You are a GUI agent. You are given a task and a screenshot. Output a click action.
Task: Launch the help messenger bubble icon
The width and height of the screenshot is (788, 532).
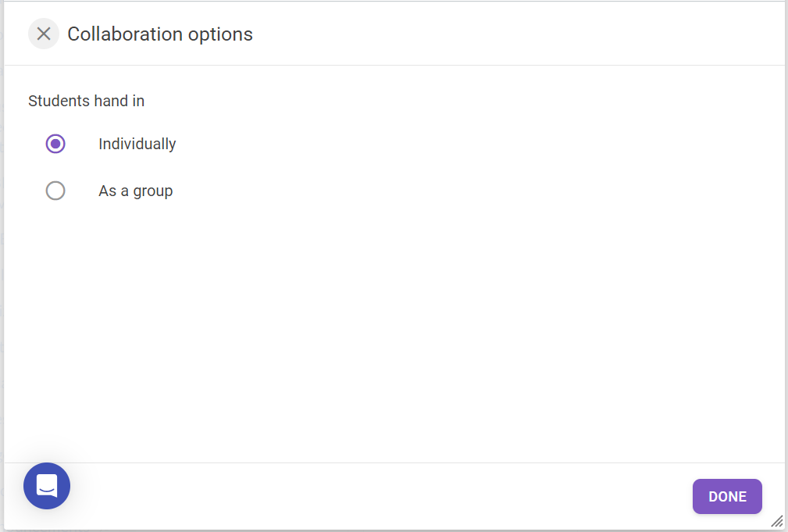coord(47,486)
